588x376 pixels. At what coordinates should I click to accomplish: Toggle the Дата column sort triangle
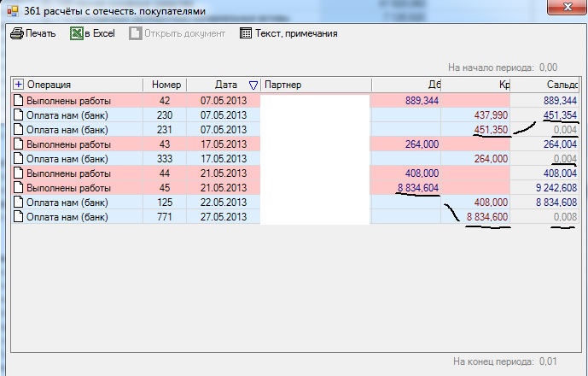click(x=253, y=85)
